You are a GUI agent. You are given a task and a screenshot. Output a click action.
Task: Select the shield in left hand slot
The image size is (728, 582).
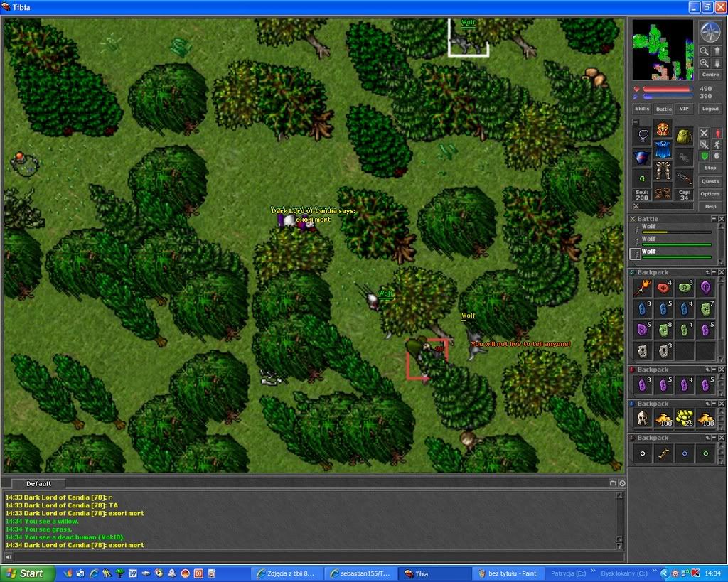click(643, 157)
